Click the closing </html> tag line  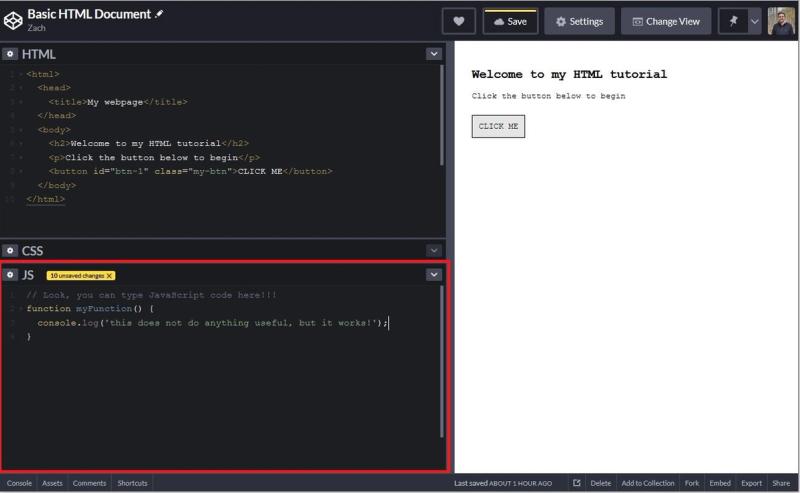tap(45, 199)
